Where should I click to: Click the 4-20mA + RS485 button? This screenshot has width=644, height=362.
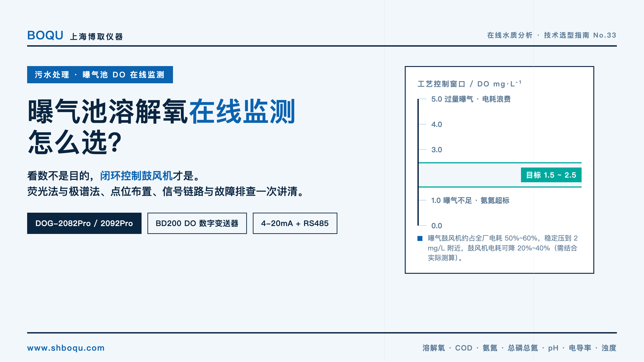(295, 223)
